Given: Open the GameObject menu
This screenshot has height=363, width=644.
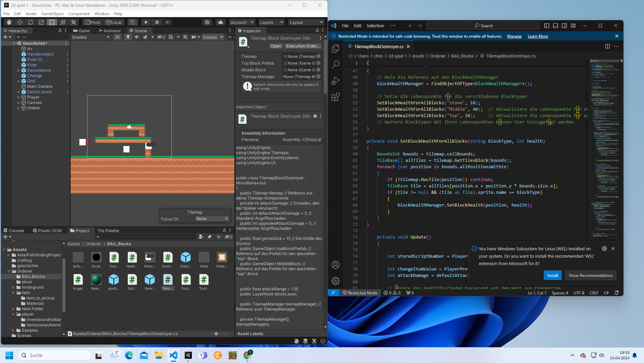Looking at the screenshot, I should (52, 14).
